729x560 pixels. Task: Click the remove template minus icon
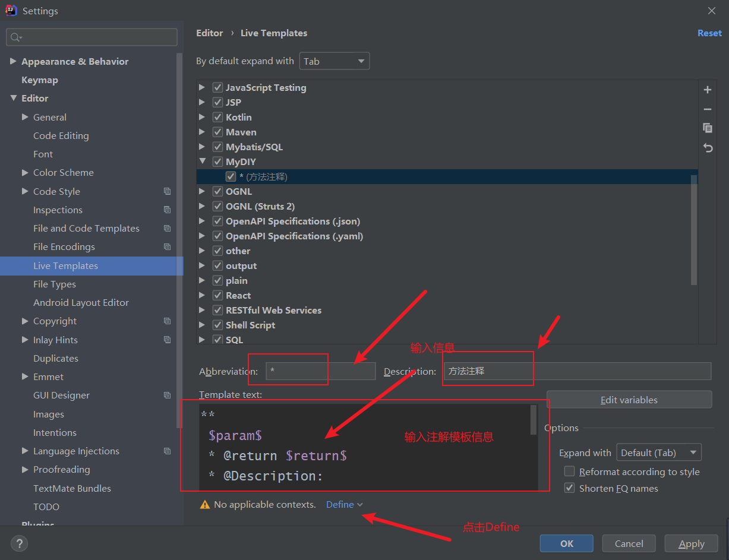pyautogui.click(x=708, y=109)
